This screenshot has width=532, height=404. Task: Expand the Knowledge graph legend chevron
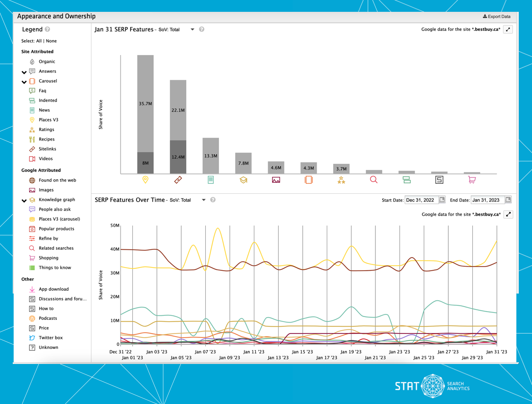[24, 200]
